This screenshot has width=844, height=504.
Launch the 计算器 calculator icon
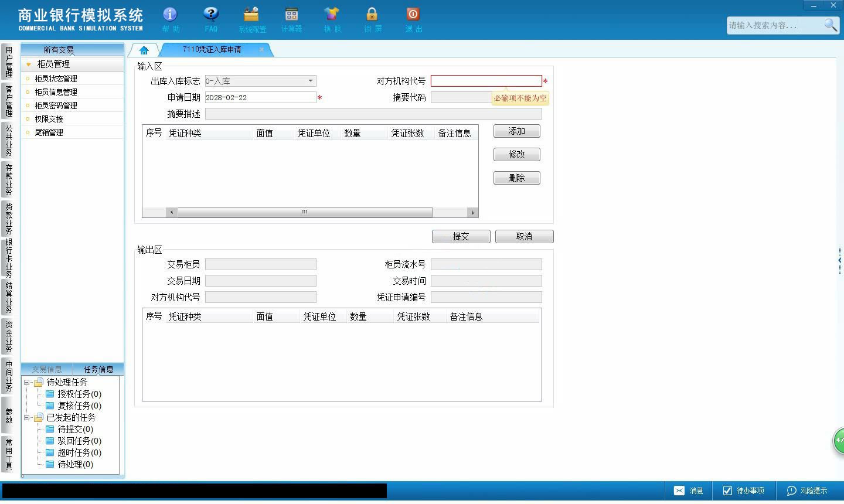tap(291, 19)
